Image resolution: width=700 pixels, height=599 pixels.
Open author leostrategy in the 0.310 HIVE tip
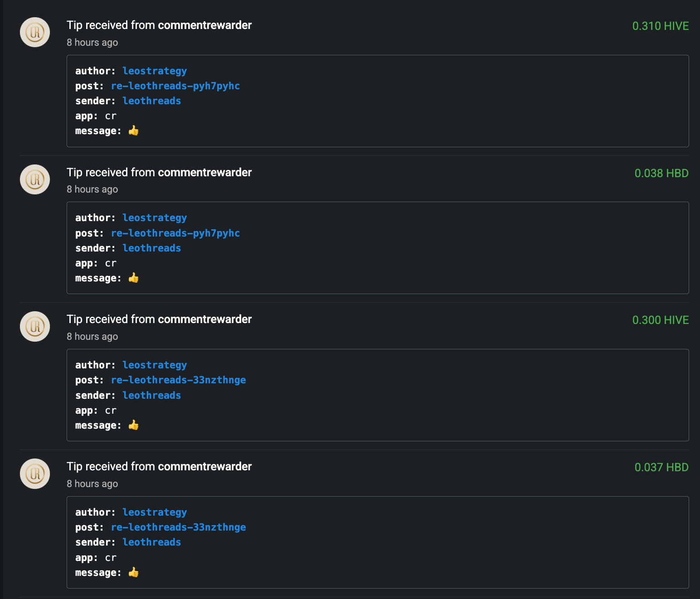tap(155, 71)
